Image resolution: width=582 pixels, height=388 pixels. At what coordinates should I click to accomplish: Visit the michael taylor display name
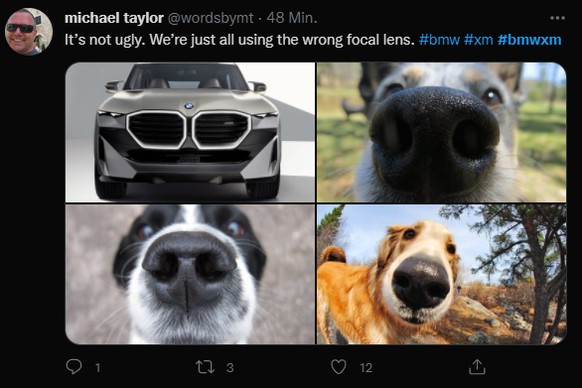click(114, 17)
